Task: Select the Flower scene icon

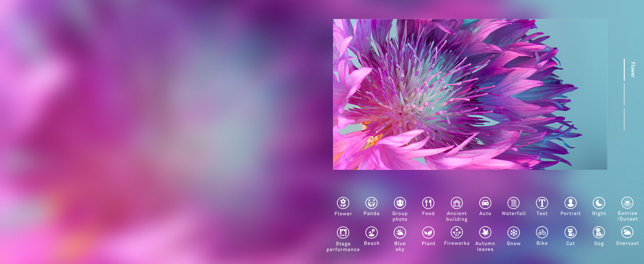Action: pyautogui.click(x=343, y=203)
